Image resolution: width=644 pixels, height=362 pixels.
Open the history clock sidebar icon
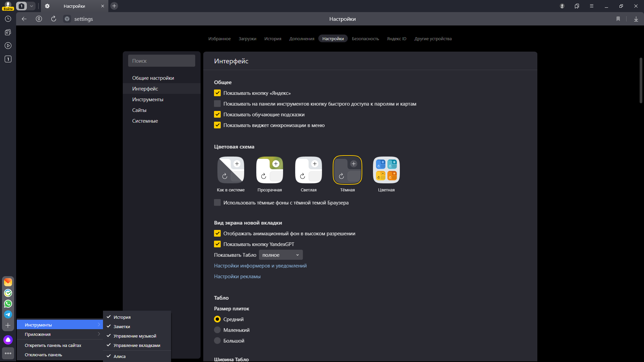coord(8,19)
